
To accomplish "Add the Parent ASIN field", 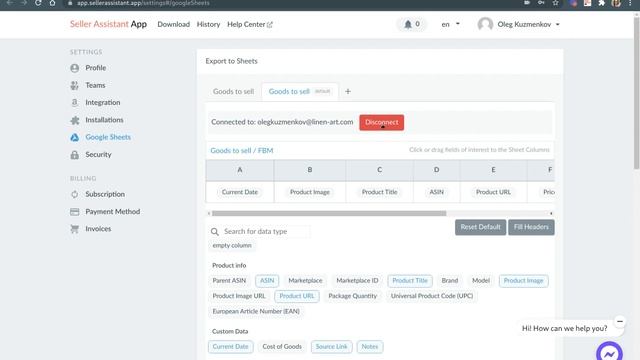I will [x=229, y=281].
